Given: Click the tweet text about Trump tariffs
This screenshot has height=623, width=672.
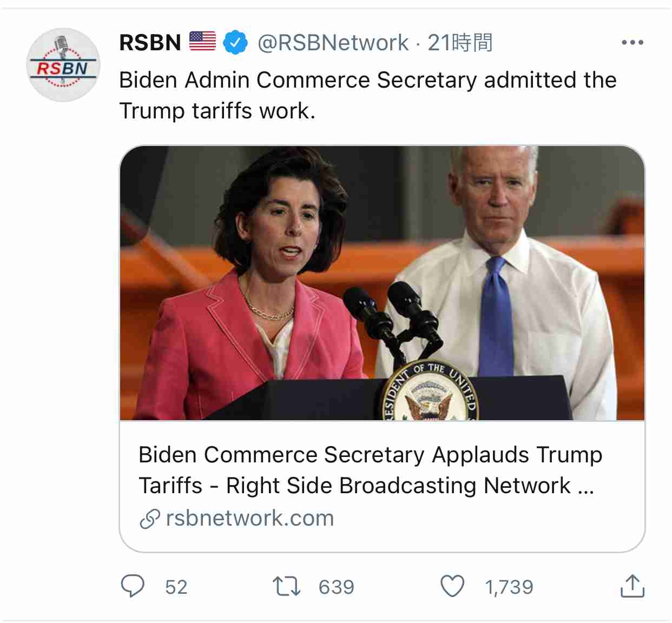Looking at the screenshot, I should pos(367,95).
